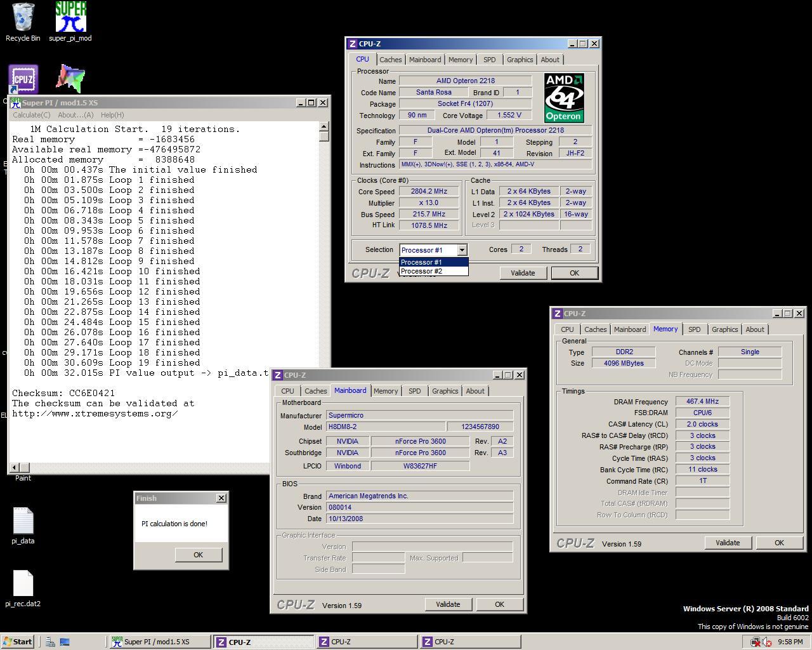Activate the first CPU-Z taskbar button
Image resolution: width=812 pixels, height=650 pixels.
tap(263, 642)
